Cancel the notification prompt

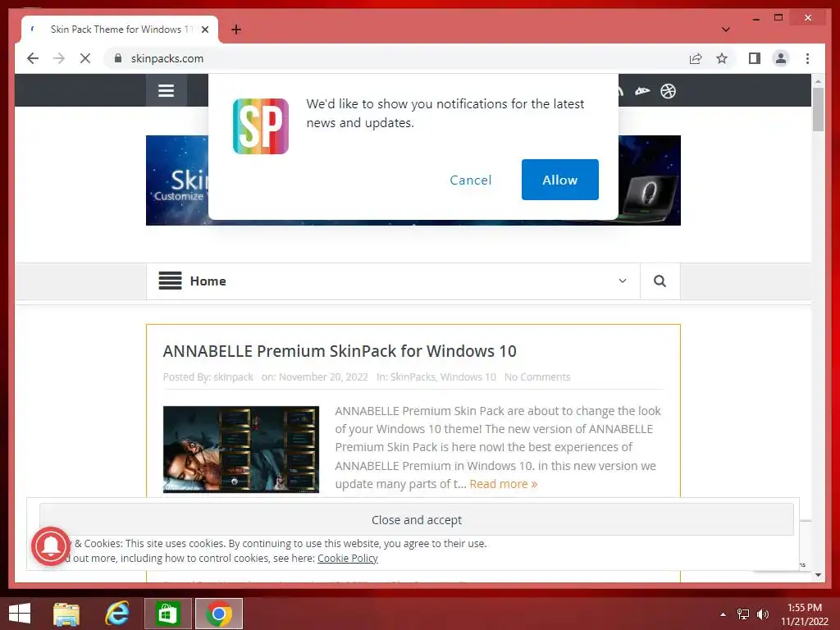(470, 180)
